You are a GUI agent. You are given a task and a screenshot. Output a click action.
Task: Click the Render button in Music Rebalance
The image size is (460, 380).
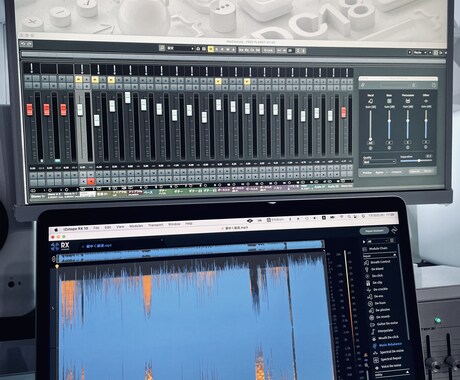(428, 171)
